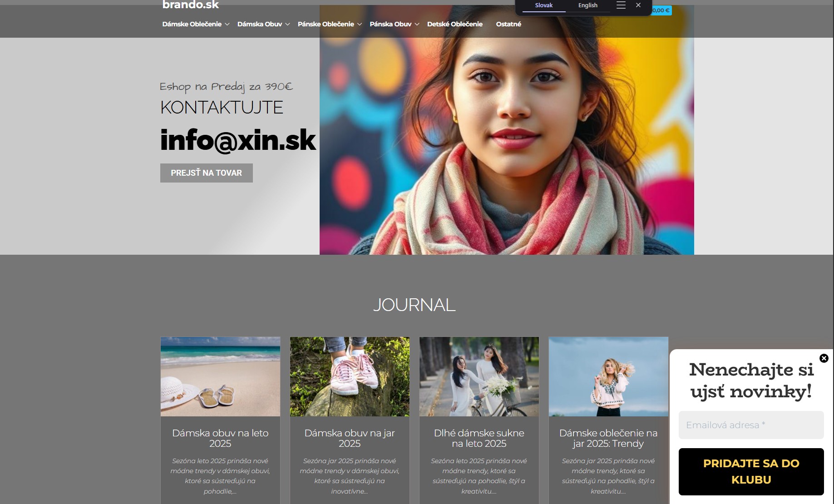Focus the Emailová adresa input field
Screen dimensions: 834x504
pyautogui.click(x=751, y=425)
